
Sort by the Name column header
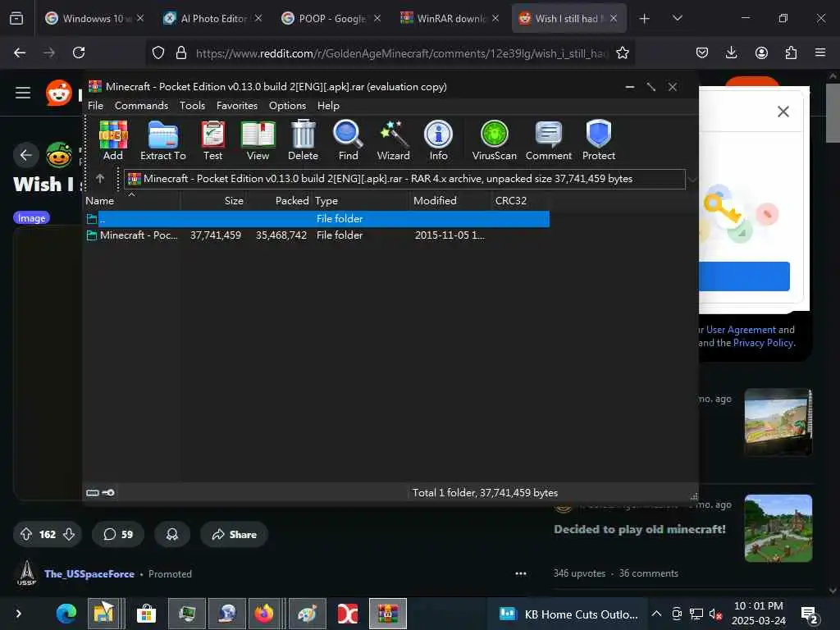click(x=132, y=201)
